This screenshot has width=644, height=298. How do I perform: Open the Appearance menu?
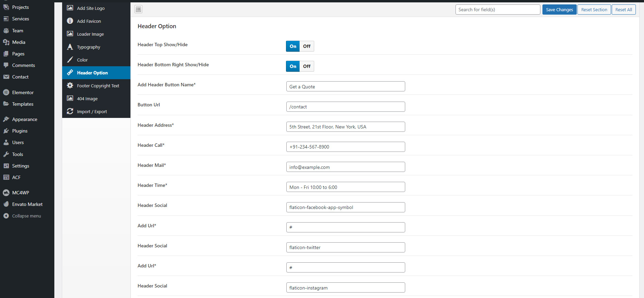pos(24,119)
